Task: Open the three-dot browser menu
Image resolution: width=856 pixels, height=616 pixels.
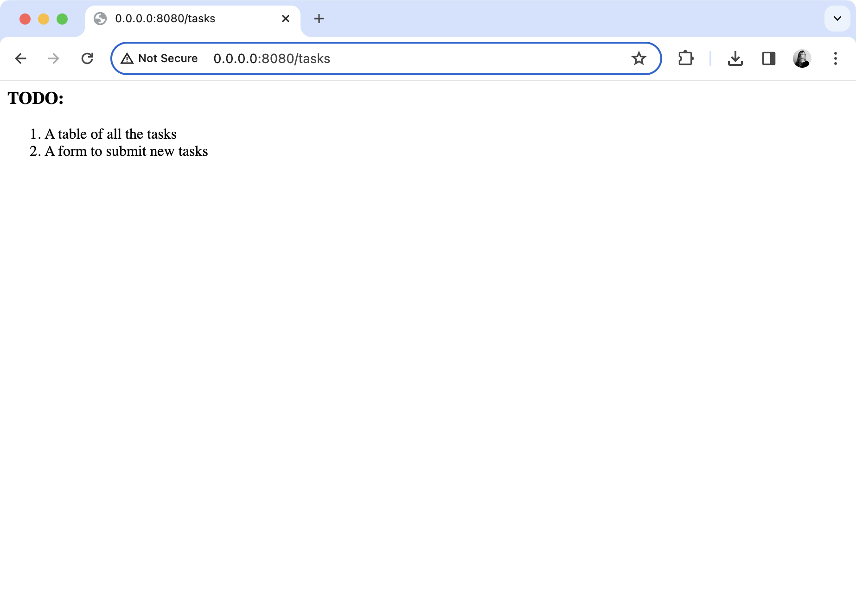Action: (x=836, y=58)
